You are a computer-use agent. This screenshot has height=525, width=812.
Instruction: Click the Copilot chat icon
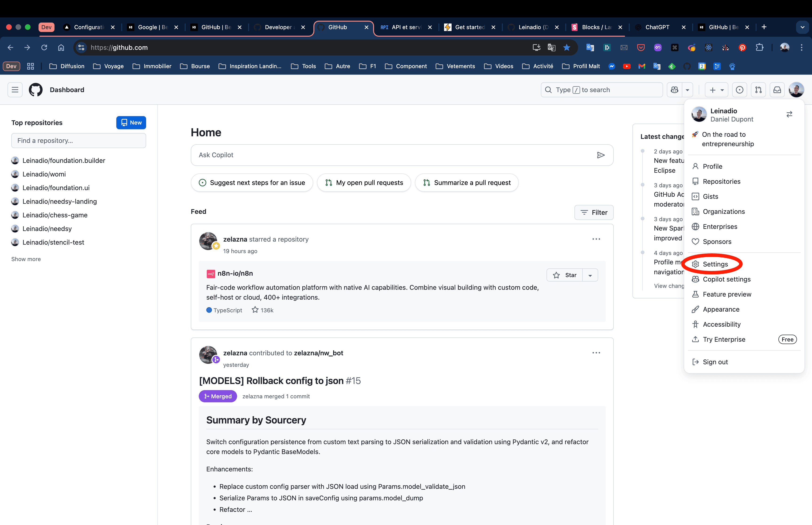[x=674, y=90]
